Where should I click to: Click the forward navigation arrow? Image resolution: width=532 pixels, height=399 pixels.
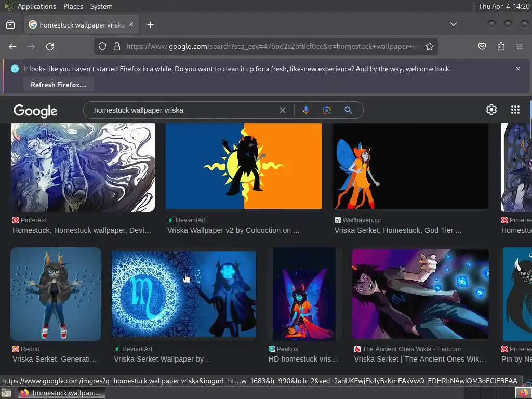coord(31,46)
